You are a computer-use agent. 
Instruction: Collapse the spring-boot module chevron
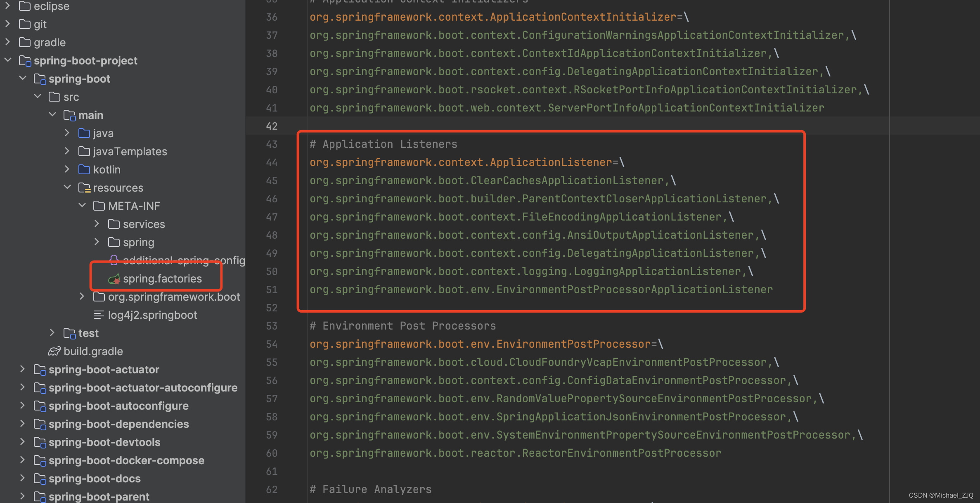point(23,78)
